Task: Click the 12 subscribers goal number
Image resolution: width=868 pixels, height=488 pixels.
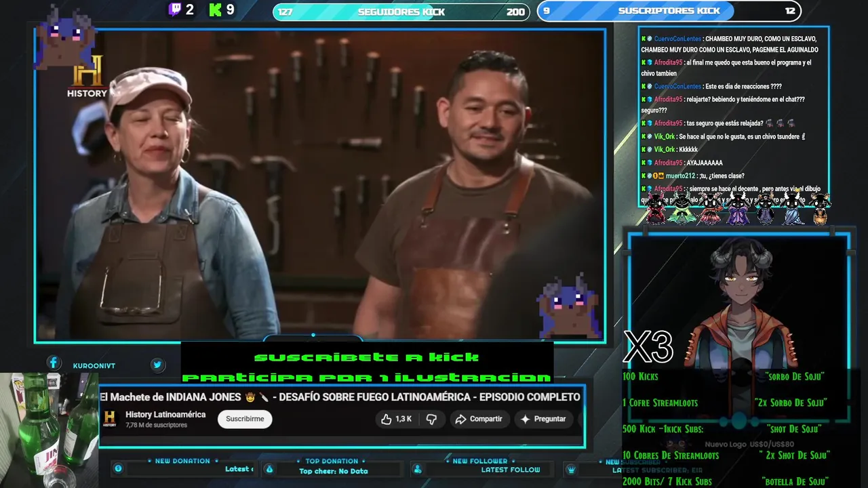Action: click(x=790, y=11)
